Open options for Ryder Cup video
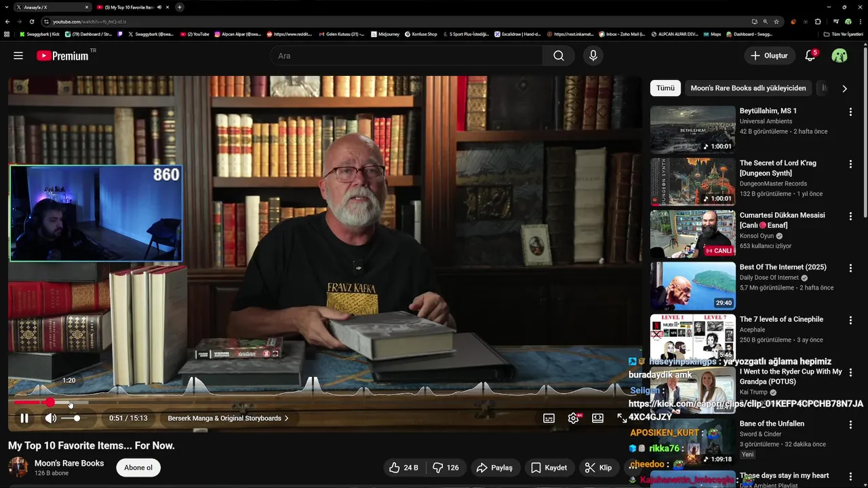The image size is (868, 488). pos(850,373)
